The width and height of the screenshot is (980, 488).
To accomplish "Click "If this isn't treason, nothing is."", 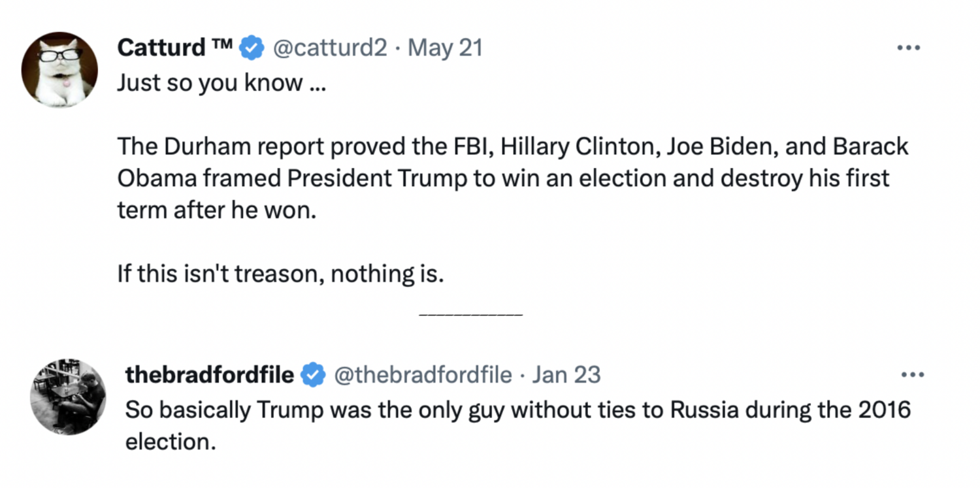I will [281, 274].
